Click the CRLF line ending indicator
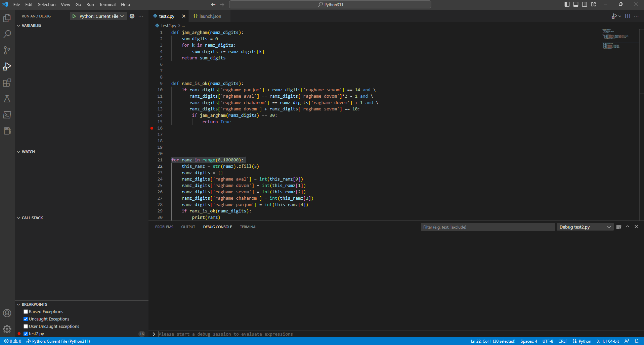Viewport: 644px width, 345px height. (563, 341)
